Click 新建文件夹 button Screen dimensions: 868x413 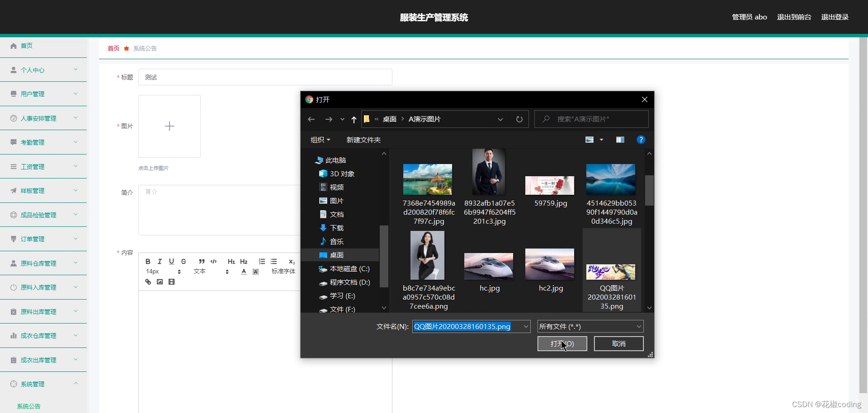363,140
